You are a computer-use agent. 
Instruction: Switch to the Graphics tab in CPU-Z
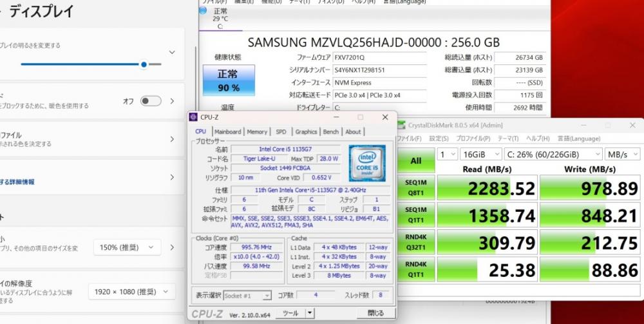click(307, 132)
